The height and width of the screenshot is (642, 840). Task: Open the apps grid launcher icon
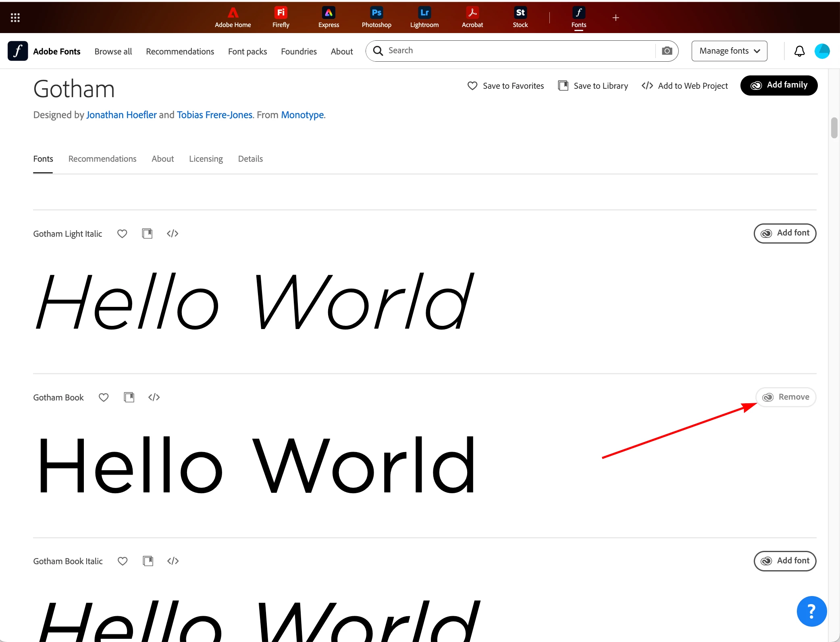pyautogui.click(x=15, y=17)
